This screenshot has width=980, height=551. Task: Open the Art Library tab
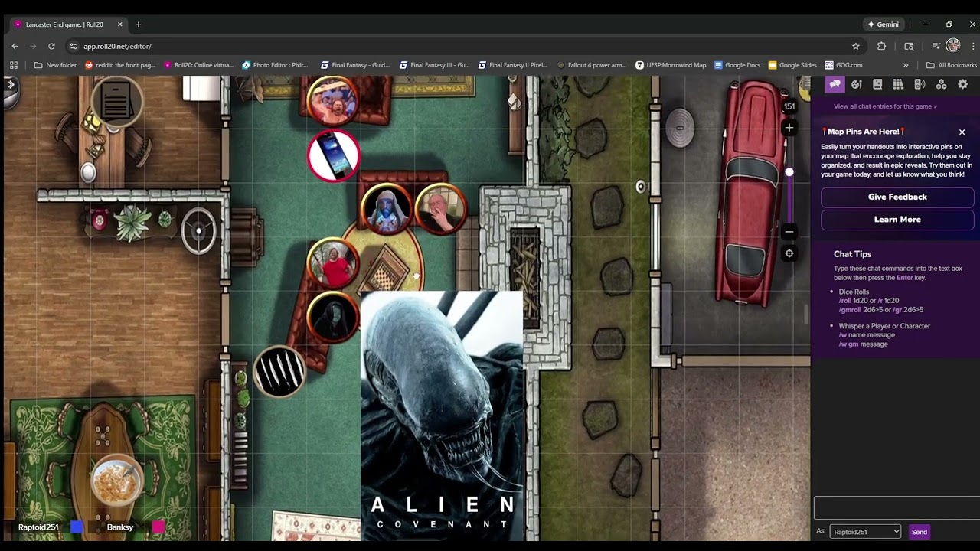pyautogui.click(x=856, y=85)
